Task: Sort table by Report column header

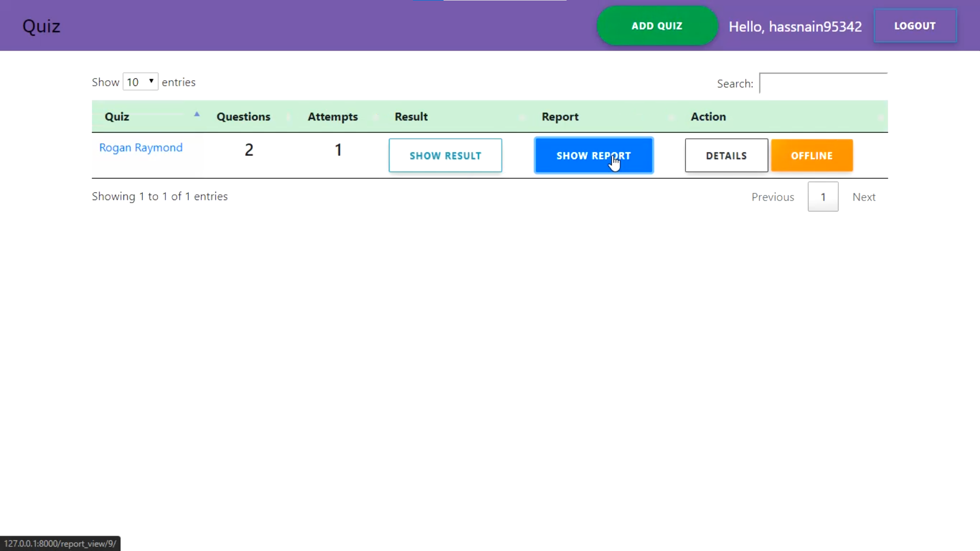Action: pyautogui.click(x=560, y=117)
